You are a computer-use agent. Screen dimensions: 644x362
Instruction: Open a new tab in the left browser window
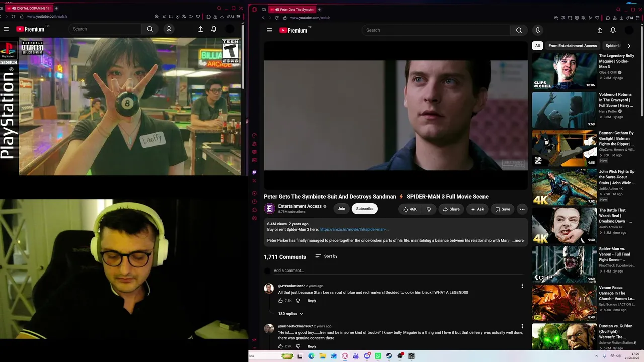point(56,8)
